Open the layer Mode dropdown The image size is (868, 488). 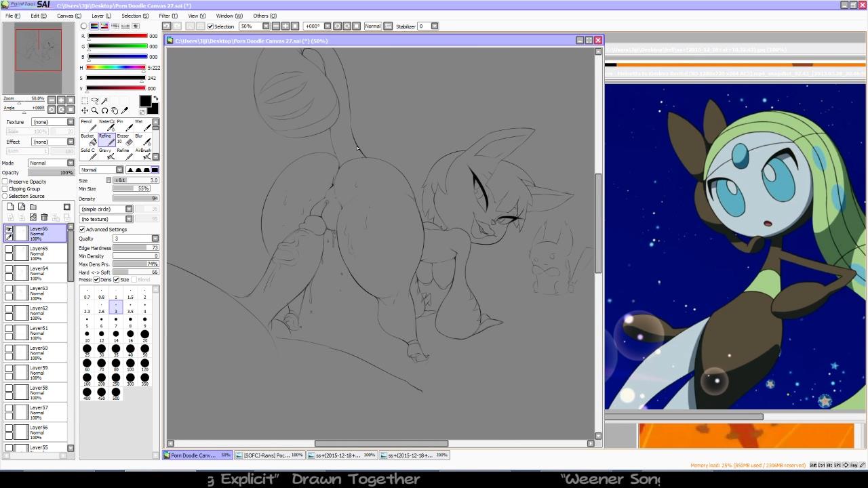(x=52, y=163)
